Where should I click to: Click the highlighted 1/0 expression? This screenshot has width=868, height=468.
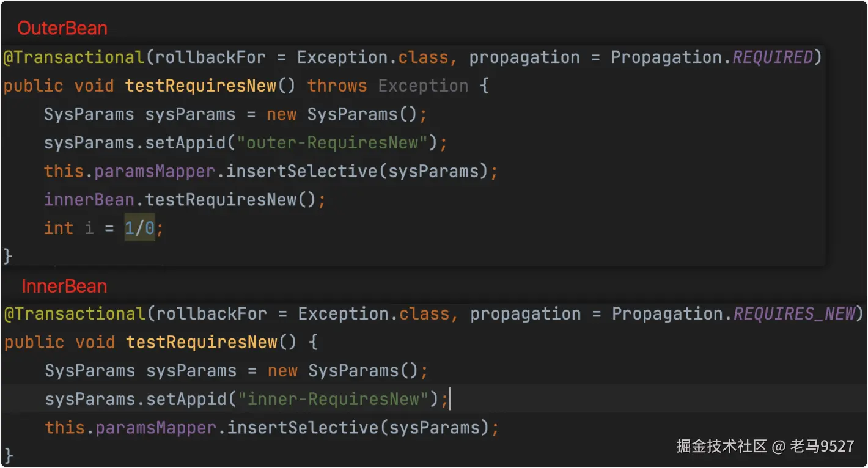[x=139, y=229]
